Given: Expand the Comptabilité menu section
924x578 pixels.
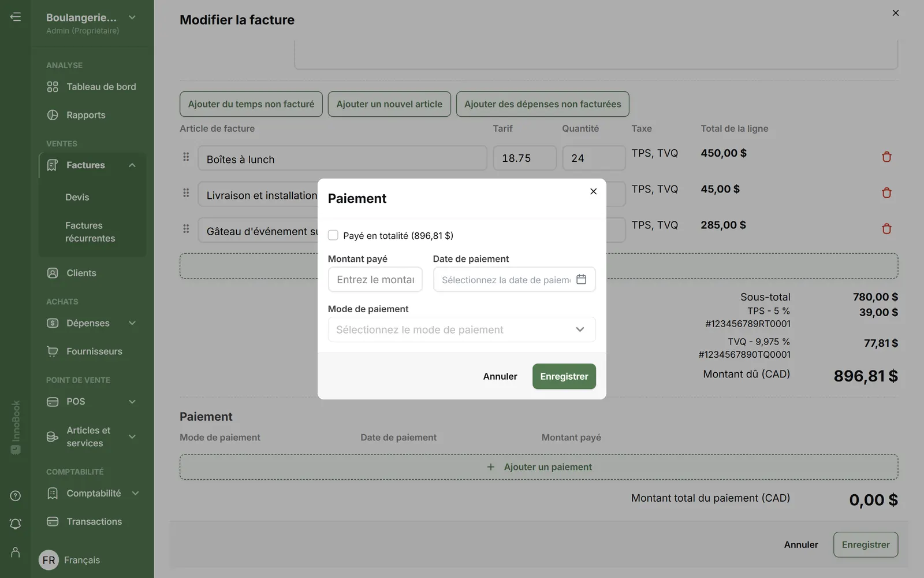Looking at the screenshot, I should pos(135,493).
